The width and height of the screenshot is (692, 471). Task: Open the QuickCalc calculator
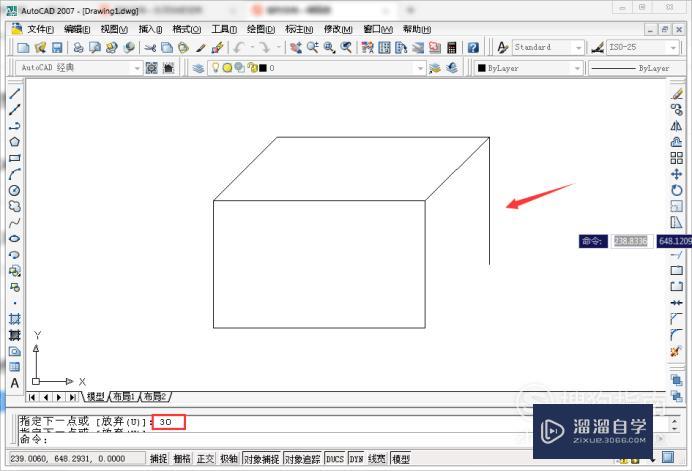(x=451, y=47)
